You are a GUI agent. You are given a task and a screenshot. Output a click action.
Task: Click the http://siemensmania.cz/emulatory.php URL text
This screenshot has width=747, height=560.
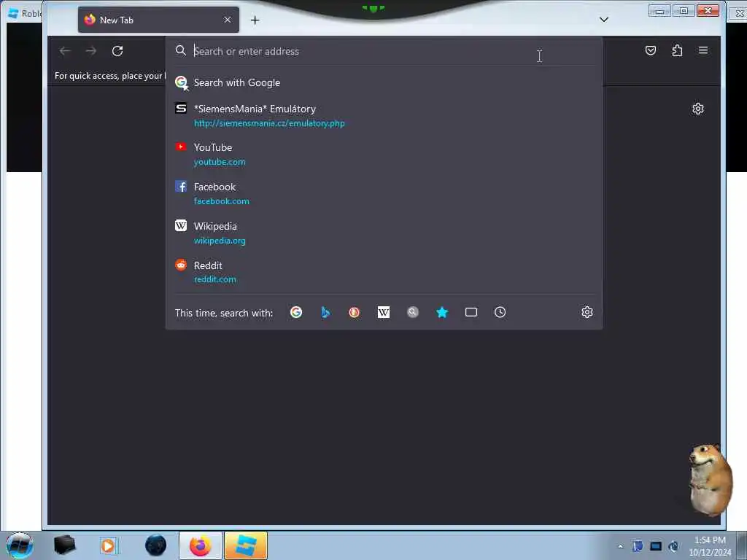click(269, 123)
